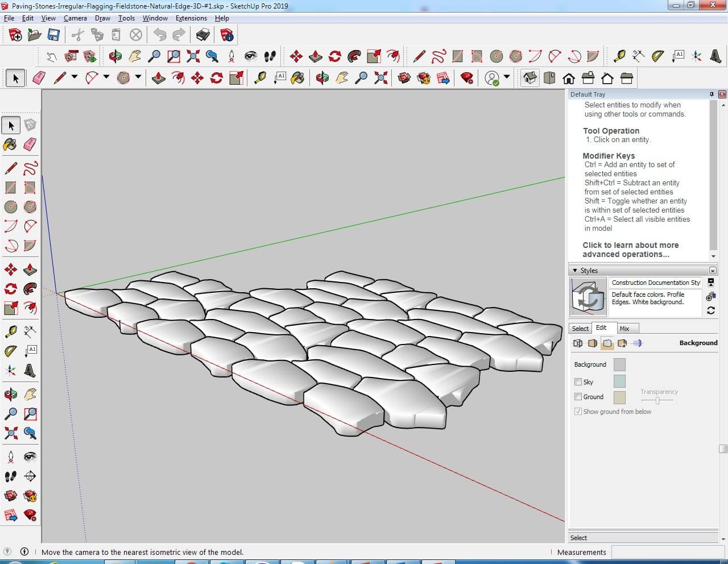Click the Print icon in the top toolbar
This screenshot has height=564, width=728.
tap(202, 35)
